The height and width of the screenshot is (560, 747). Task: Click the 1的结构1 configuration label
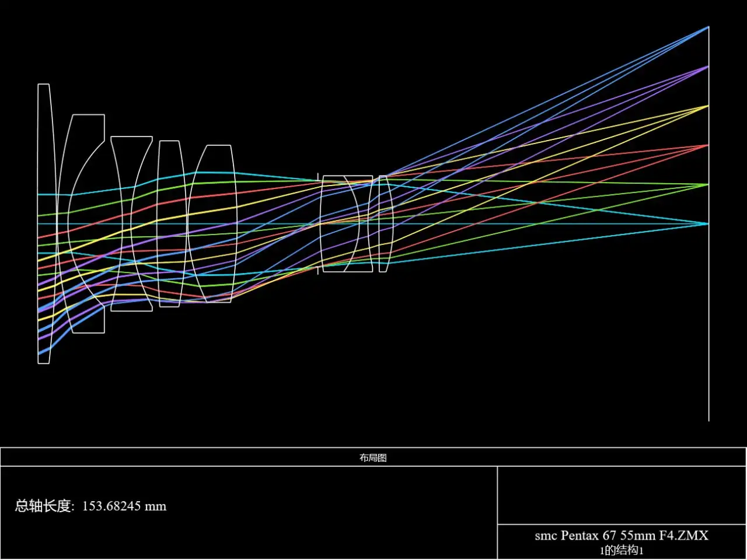click(x=622, y=550)
